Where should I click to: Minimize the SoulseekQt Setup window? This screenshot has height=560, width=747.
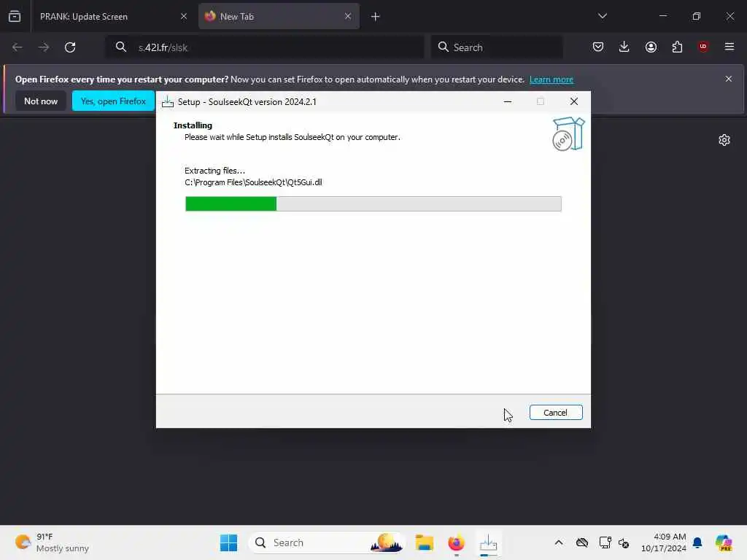(x=508, y=101)
